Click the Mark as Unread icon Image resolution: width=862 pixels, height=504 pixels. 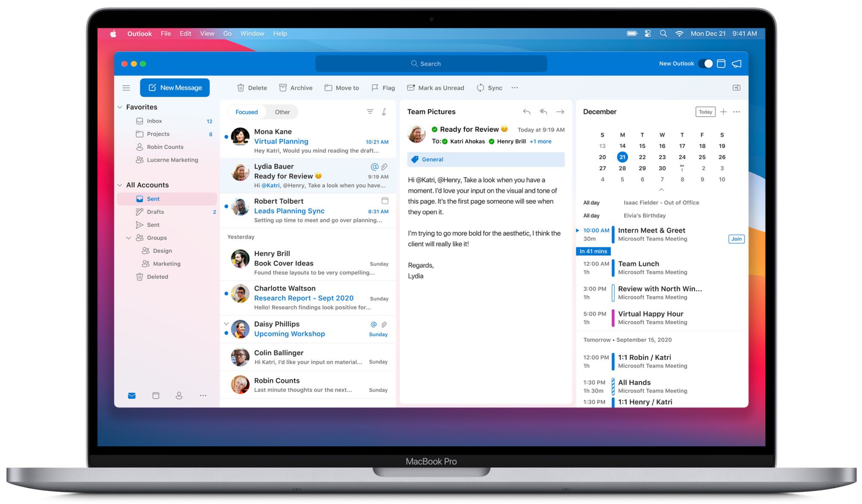coord(410,87)
